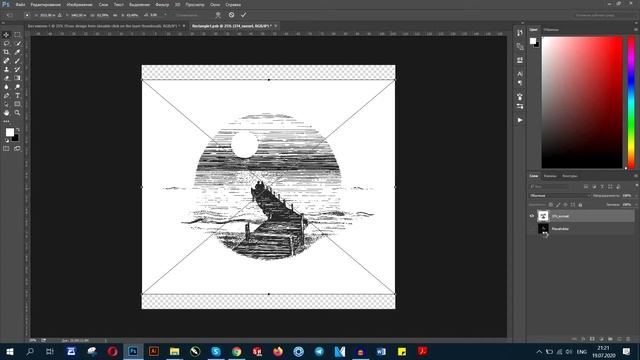Toggle Quick Mask mode
The height and width of the screenshot is (360, 640).
[x=6, y=149]
